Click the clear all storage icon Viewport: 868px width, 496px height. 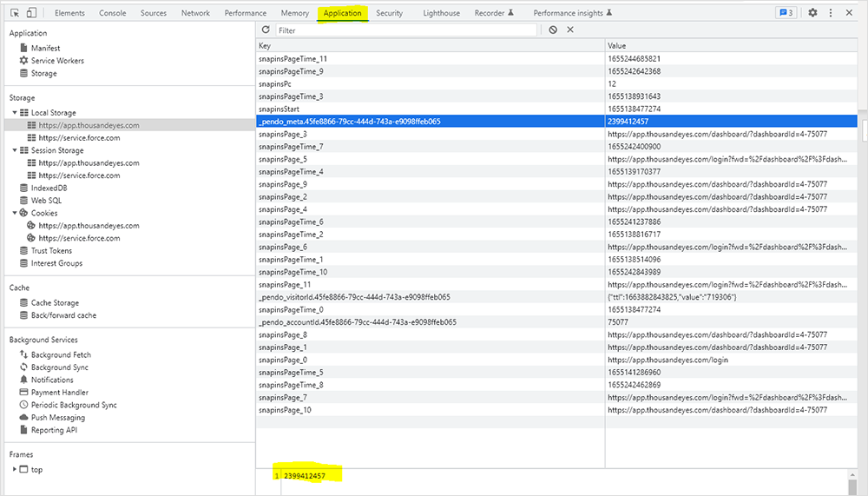pyautogui.click(x=553, y=30)
